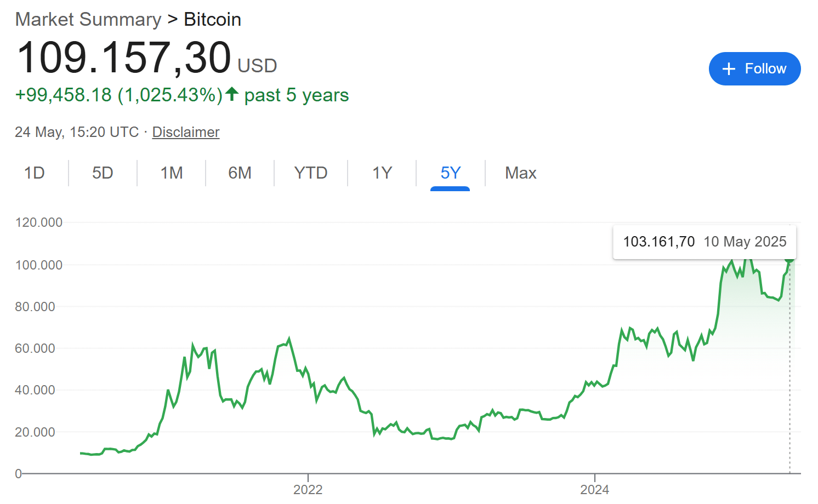Screen dimensions: 818x504
Task: Click the green data point on chart
Action: (x=789, y=260)
